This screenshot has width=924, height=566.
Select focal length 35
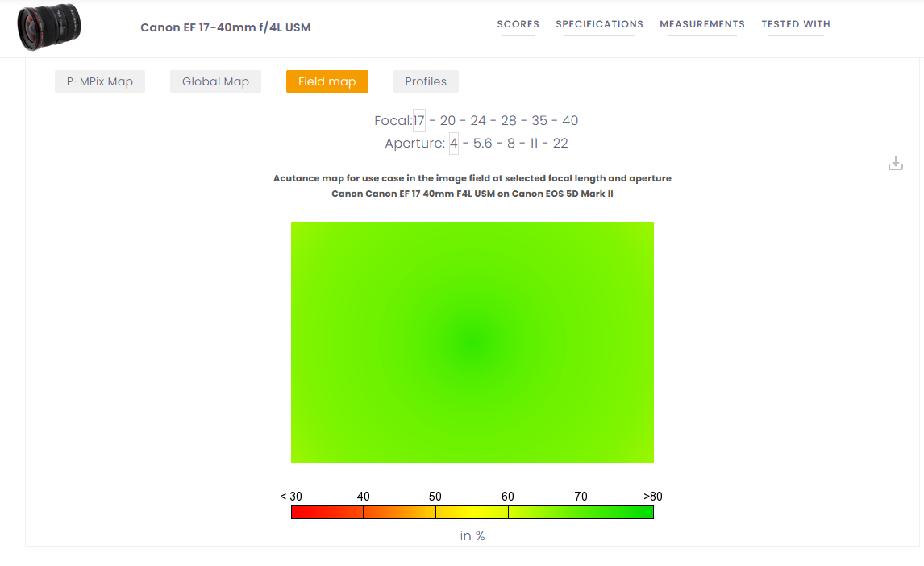539,121
